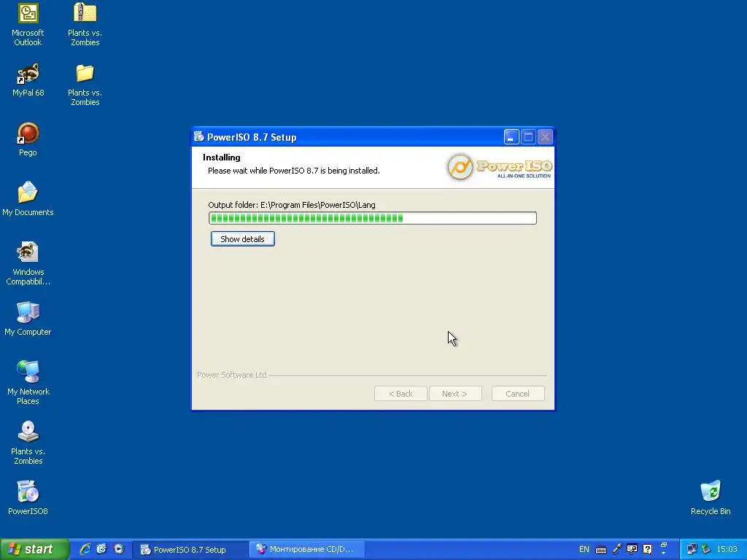Viewport: 747px width, 560px height.
Task: Launch Internet Explorer from Quick Launch
Action: [85, 549]
